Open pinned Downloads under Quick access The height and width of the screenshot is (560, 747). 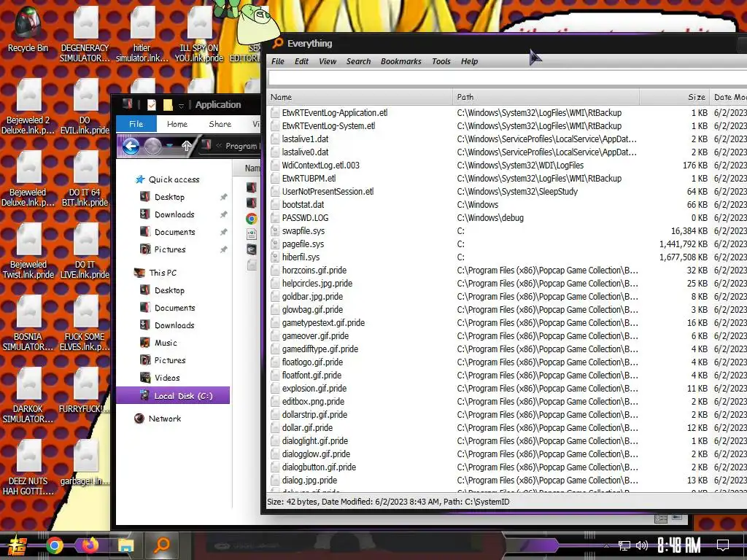pos(174,215)
